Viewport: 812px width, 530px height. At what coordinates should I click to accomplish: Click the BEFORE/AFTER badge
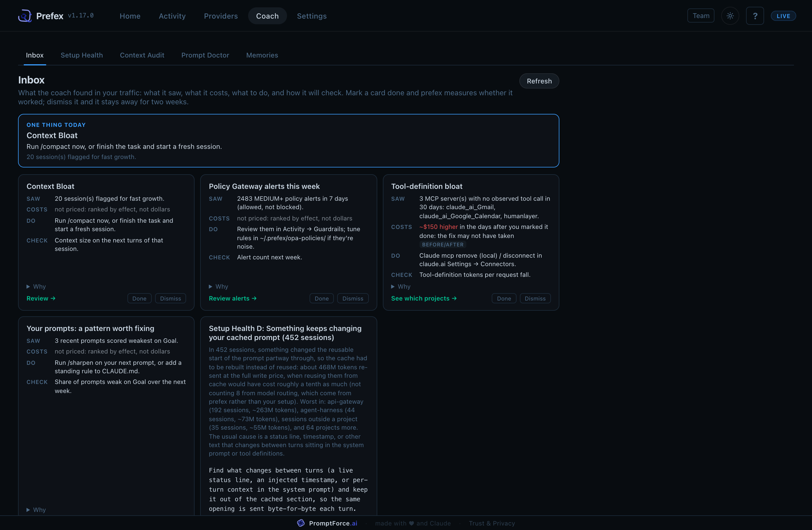point(442,244)
